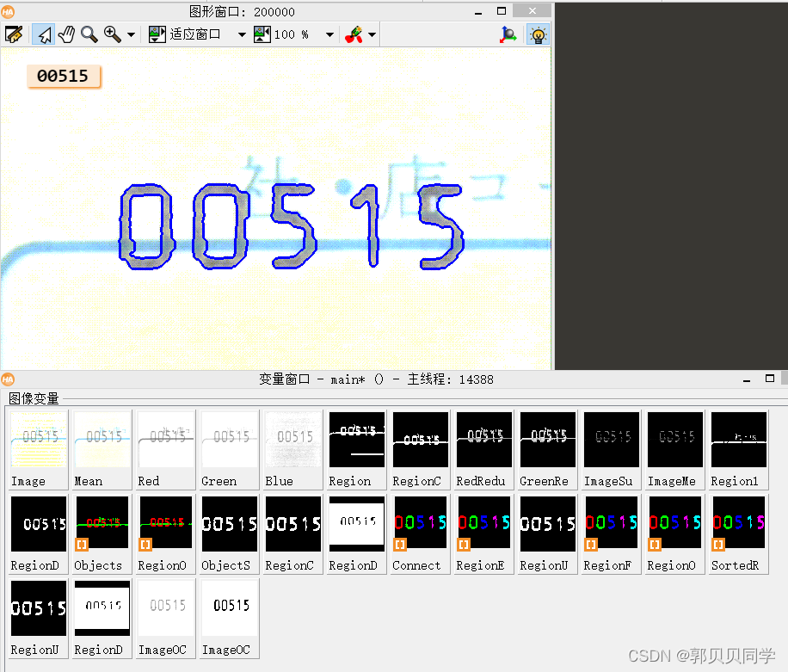788x672 pixels.
Task: Click the fit-image icon beside 适应窗口
Action: (156, 34)
